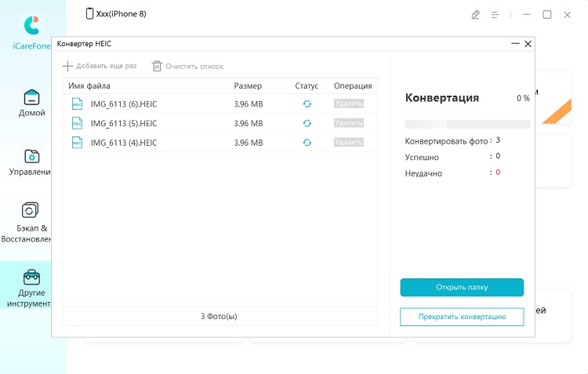This screenshot has height=374, width=588.
Task: Click the Конвертировать фото label
Action: point(446,141)
